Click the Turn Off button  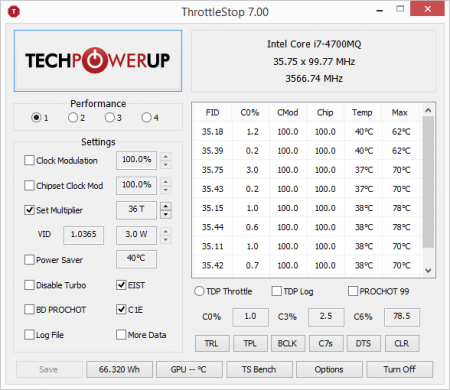point(399,369)
